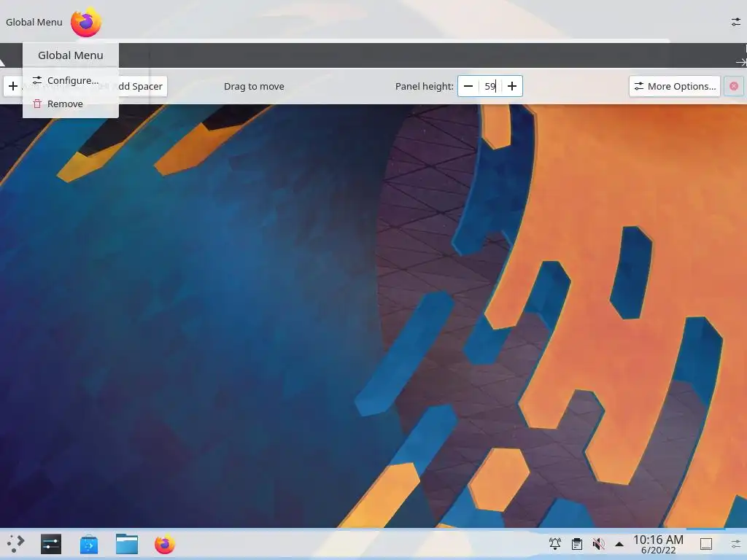Expand hidden system tray icons arrow
The height and width of the screenshot is (560, 747).
619,543
